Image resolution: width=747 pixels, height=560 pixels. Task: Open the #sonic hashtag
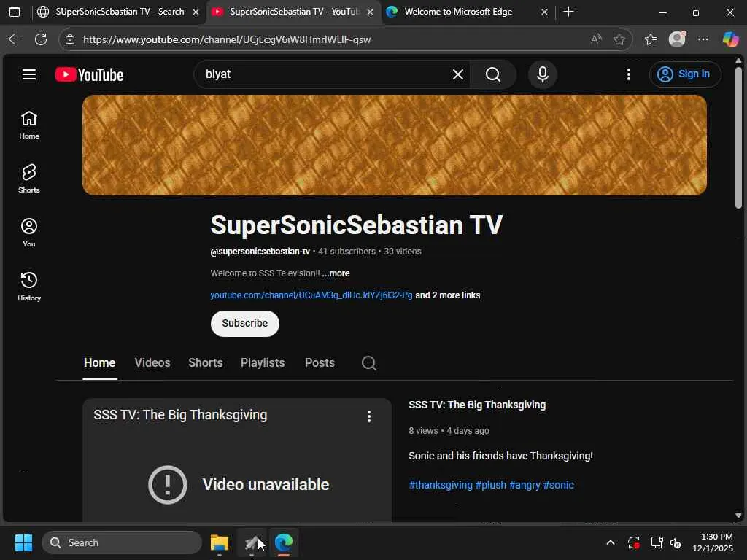pyautogui.click(x=558, y=485)
